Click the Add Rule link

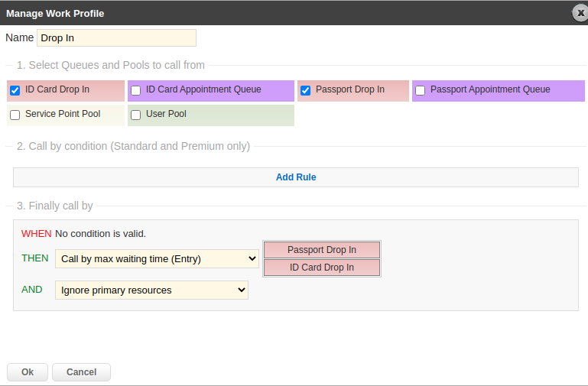pos(295,177)
